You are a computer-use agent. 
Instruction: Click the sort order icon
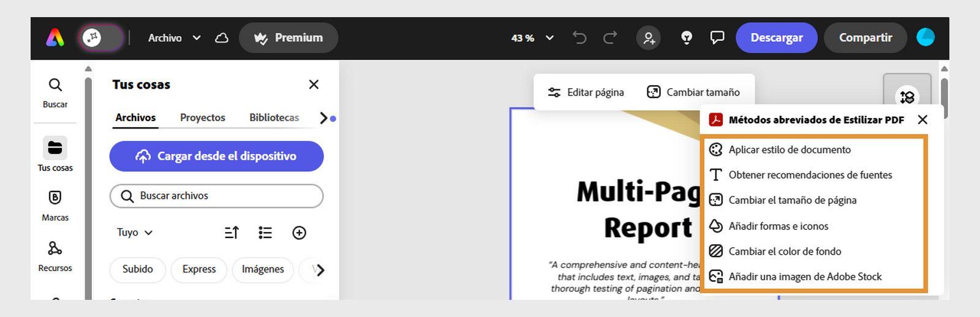click(232, 233)
